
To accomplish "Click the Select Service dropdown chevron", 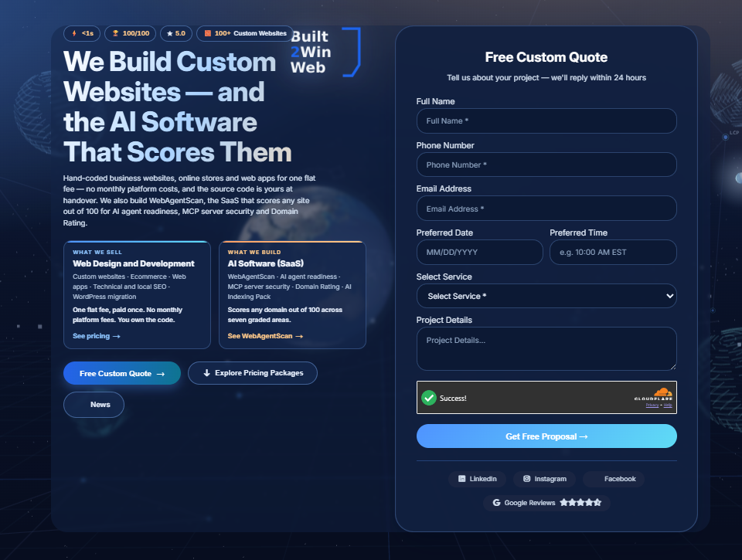I will 669,296.
